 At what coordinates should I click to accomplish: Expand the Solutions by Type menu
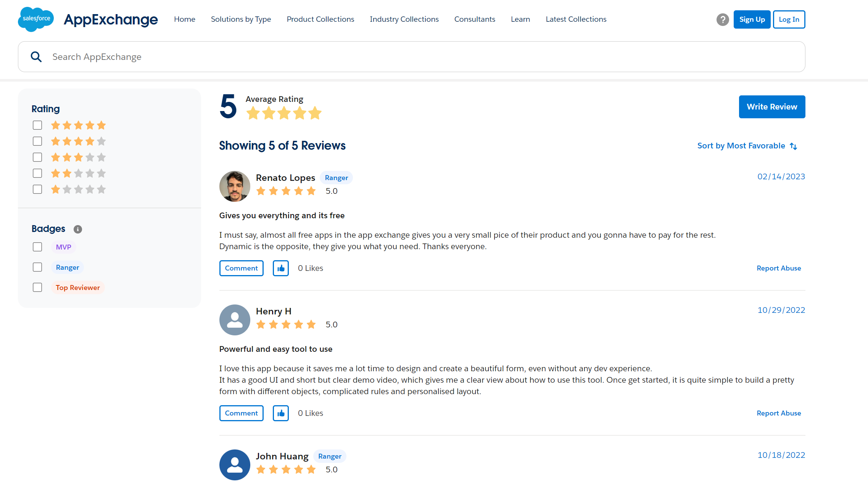point(241,19)
